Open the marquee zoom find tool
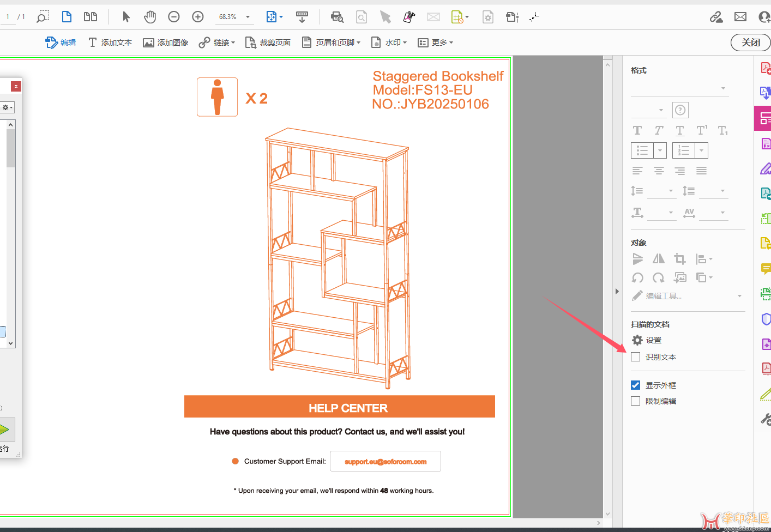The height and width of the screenshot is (532, 771). [x=43, y=17]
